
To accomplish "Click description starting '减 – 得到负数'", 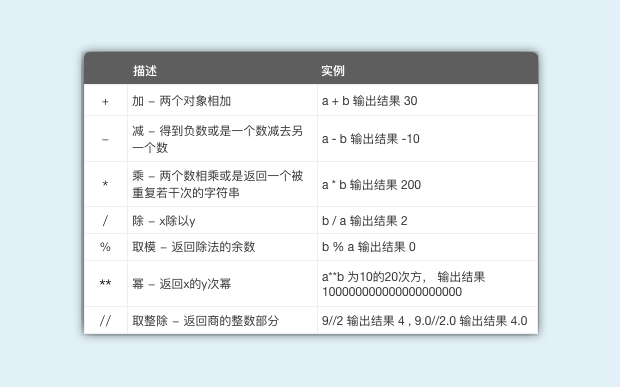I will pos(217,139).
